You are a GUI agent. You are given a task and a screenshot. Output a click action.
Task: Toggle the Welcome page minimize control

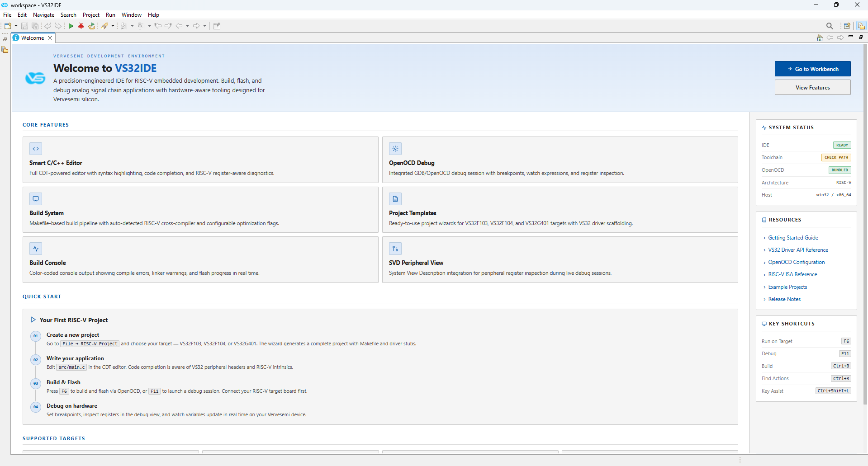tap(852, 37)
